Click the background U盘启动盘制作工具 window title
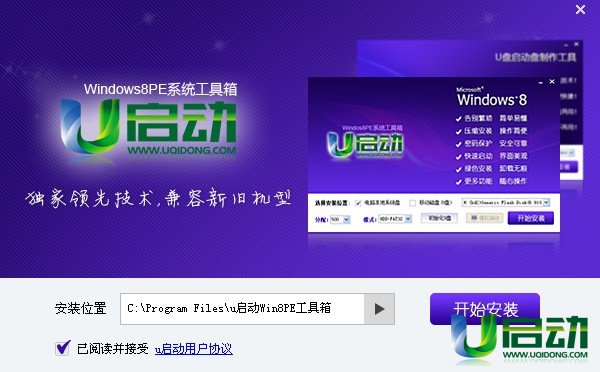Viewport: 600px width, 372px height. pos(535,57)
